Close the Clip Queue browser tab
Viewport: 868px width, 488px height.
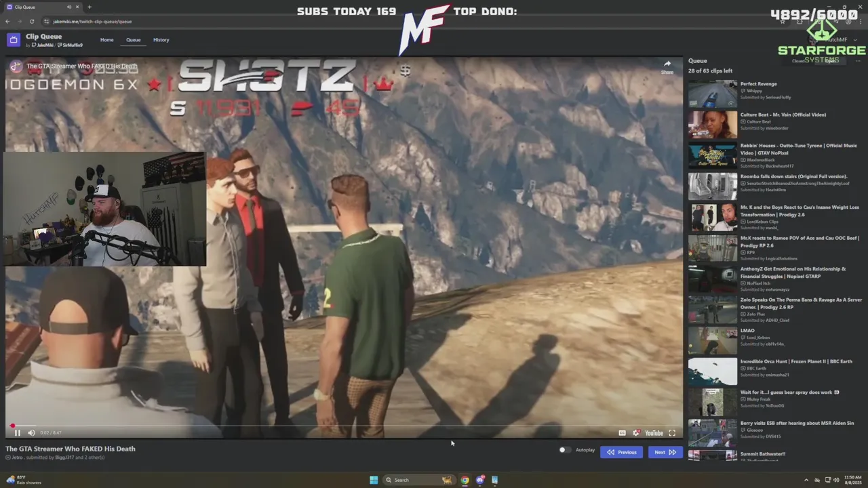click(77, 7)
